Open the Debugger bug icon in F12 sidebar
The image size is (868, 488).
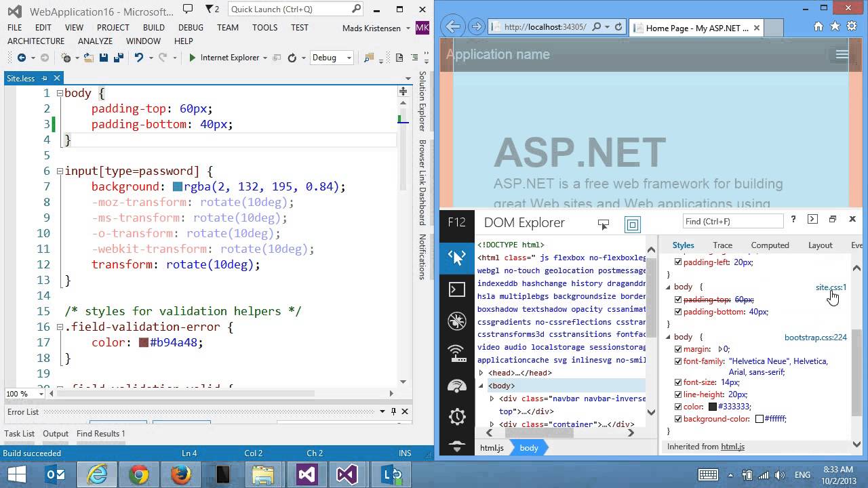[x=456, y=321]
